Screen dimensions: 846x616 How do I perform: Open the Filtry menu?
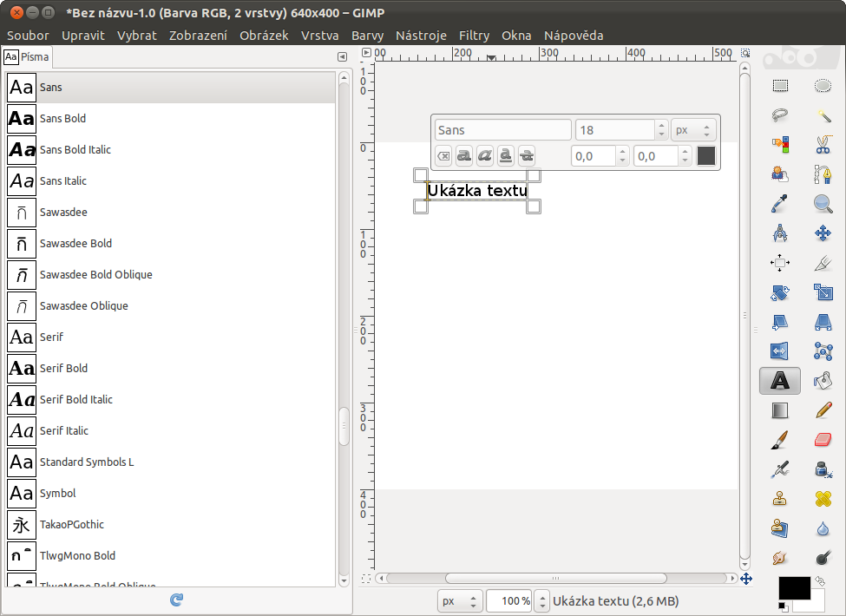[475, 36]
